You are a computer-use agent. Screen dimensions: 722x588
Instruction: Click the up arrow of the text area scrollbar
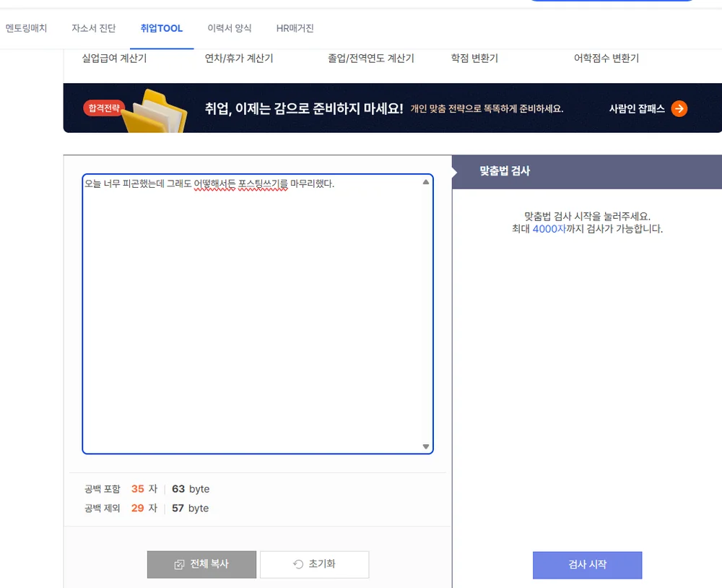(x=425, y=183)
